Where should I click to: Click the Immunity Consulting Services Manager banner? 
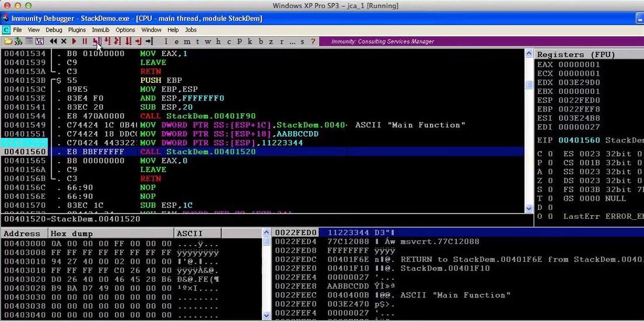(481, 41)
